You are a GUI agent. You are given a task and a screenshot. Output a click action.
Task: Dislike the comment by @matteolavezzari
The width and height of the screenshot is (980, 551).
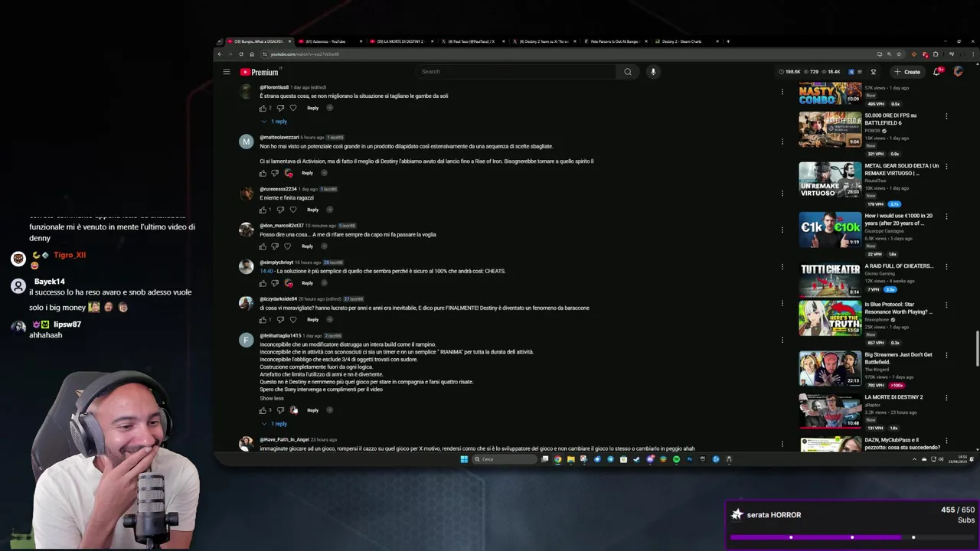(x=275, y=173)
